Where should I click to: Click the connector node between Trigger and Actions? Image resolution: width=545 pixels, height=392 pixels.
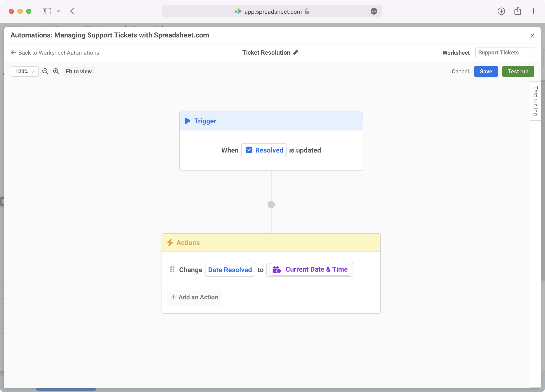[x=271, y=204]
